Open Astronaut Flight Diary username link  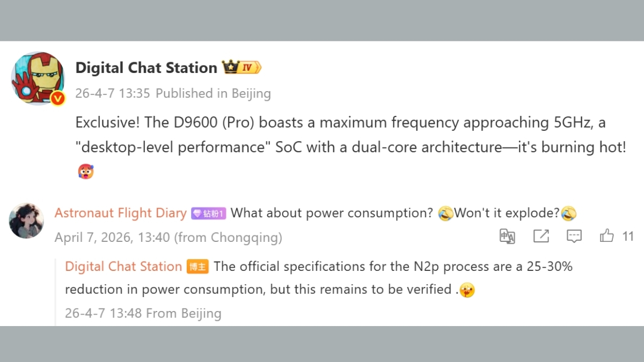(120, 213)
